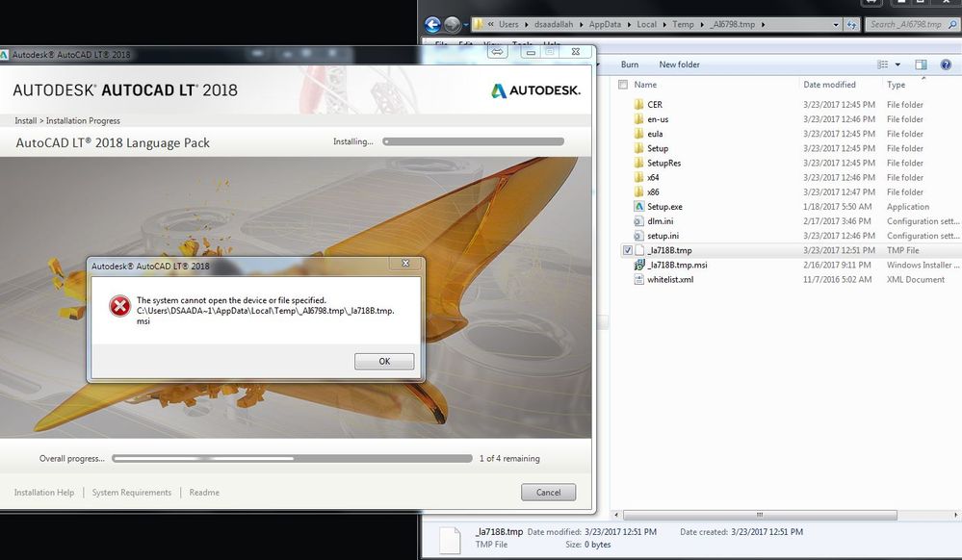Image resolution: width=962 pixels, height=560 pixels.
Task: Uncheck the _Ia718B.tmp file checkbox
Action: click(627, 250)
